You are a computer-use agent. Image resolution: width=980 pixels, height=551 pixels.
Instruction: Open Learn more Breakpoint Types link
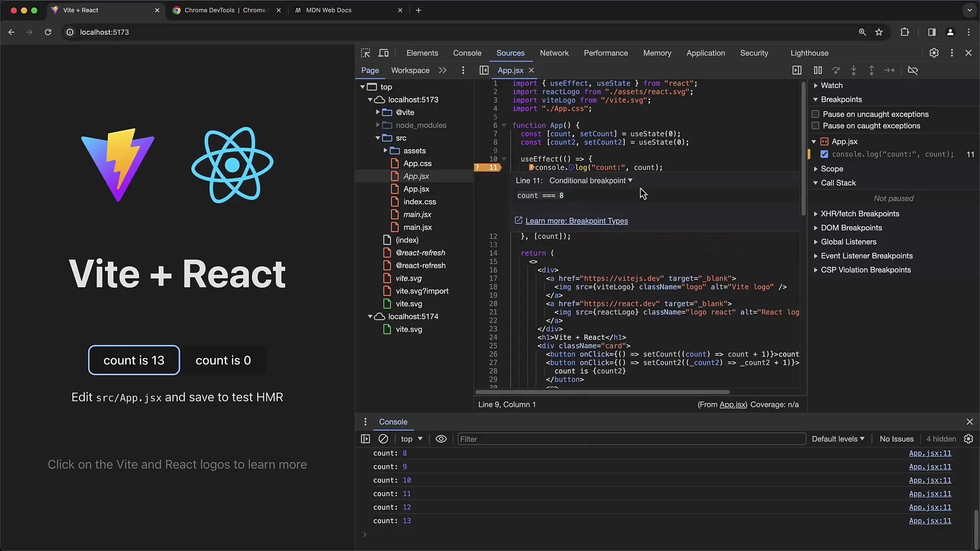[x=575, y=220]
